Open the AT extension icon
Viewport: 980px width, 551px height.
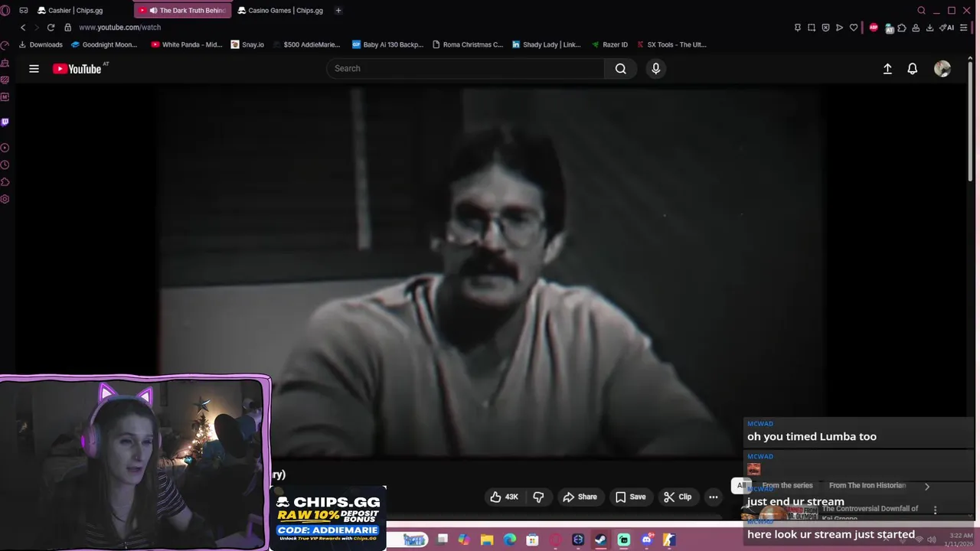[x=889, y=28]
